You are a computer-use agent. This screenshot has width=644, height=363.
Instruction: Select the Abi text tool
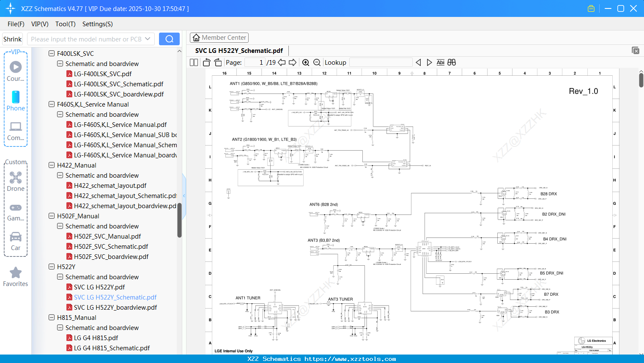(441, 62)
